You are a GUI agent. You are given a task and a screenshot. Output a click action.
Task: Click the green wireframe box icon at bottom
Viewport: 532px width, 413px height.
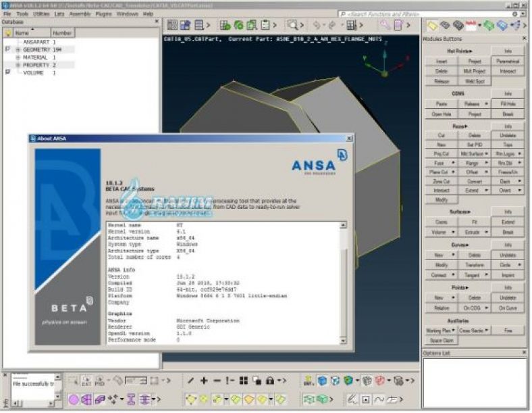309,399
